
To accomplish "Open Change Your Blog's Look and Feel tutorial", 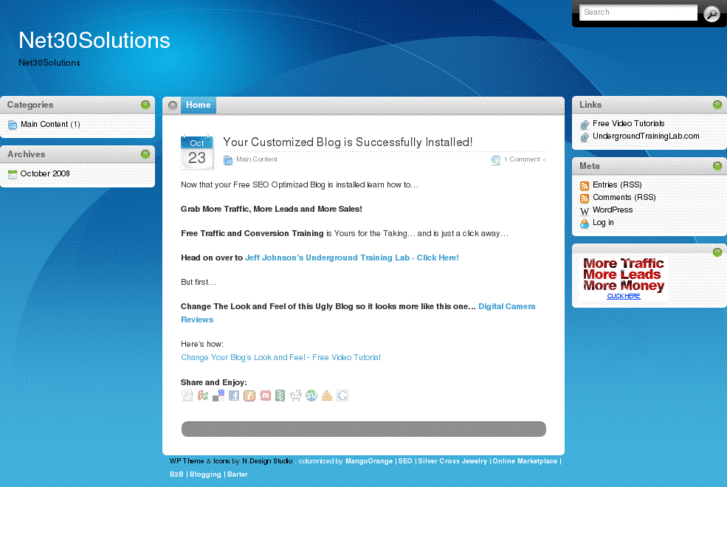I will pos(281,358).
